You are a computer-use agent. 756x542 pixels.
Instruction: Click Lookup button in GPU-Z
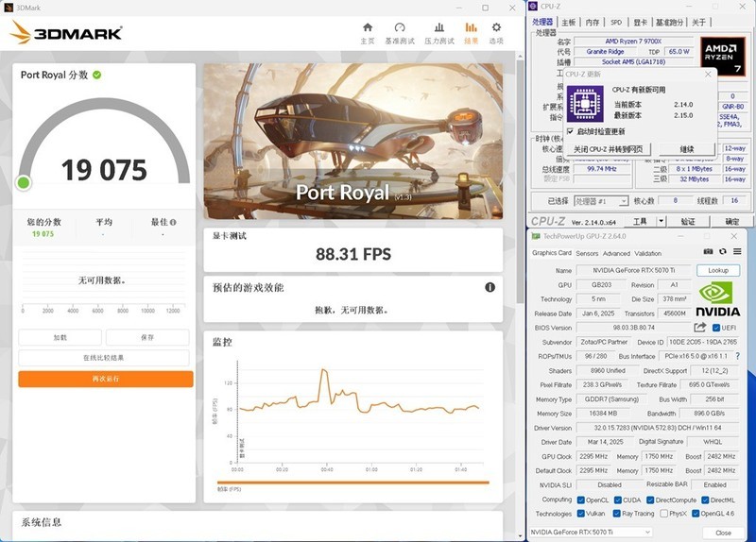pyautogui.click(x=718, y=270)
